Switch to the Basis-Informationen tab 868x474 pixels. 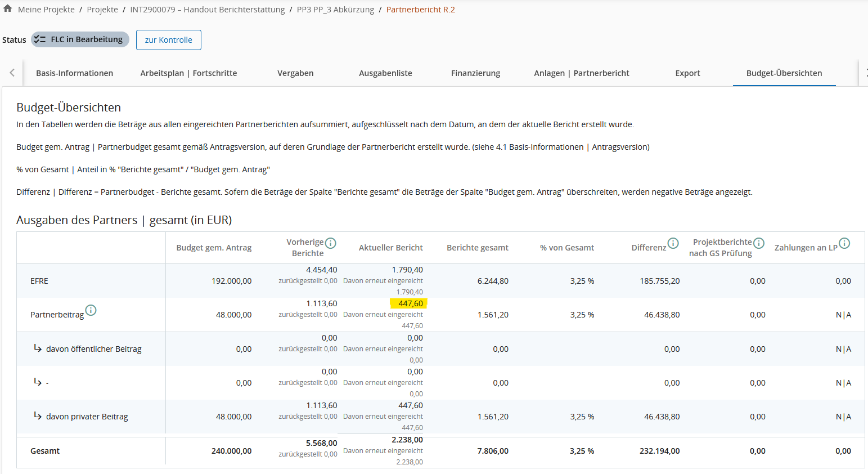(x=74, y=73)
